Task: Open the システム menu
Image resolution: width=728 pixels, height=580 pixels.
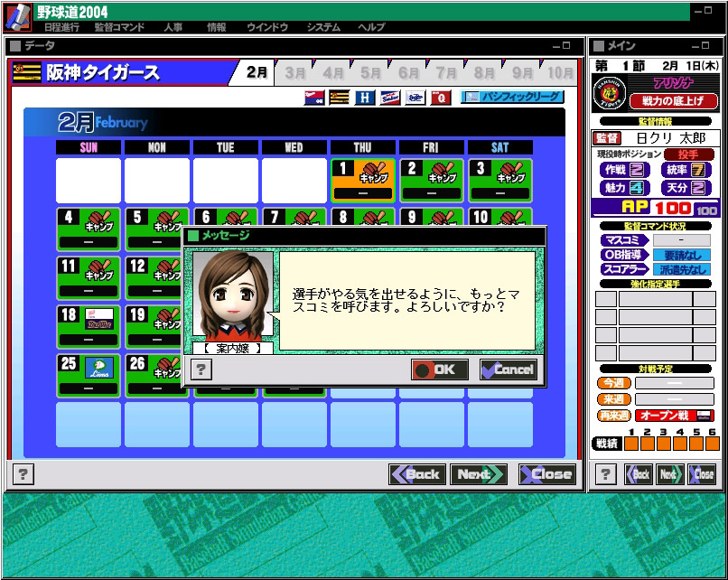Action: (x=323, y=27)
